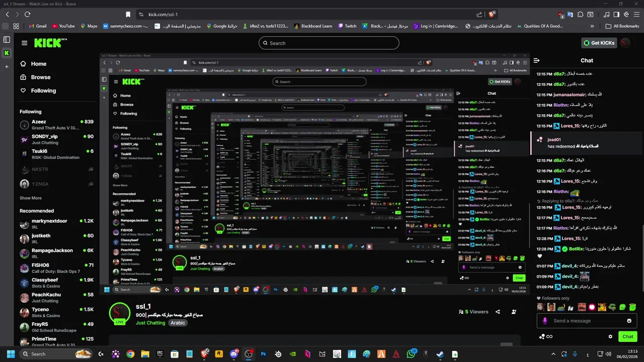
Task: Open Photoshop from the taskbar
Action: click(263, 354)
